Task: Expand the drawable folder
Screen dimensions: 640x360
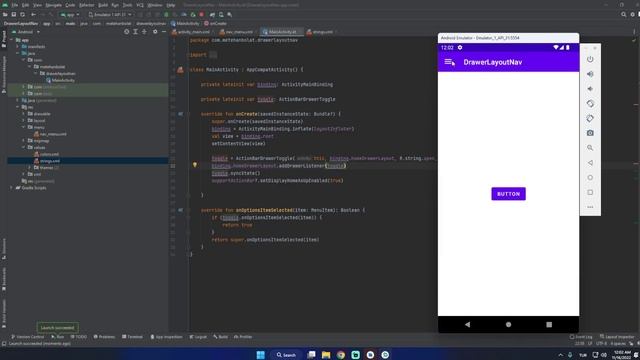Action: pyautogui.click(x=24, y=114)
